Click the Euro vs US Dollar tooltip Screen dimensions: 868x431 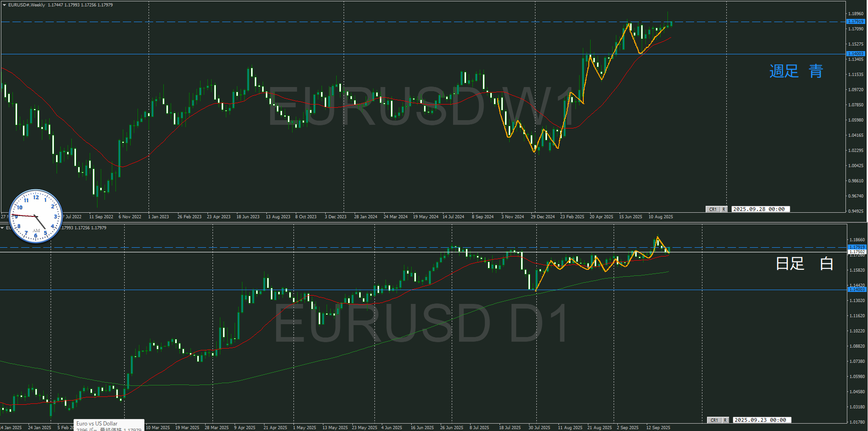109,425
